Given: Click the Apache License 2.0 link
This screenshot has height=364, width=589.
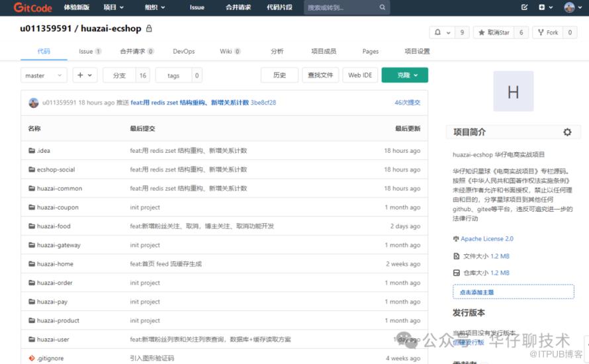Looking at the screenshot, I should (486, 239).
